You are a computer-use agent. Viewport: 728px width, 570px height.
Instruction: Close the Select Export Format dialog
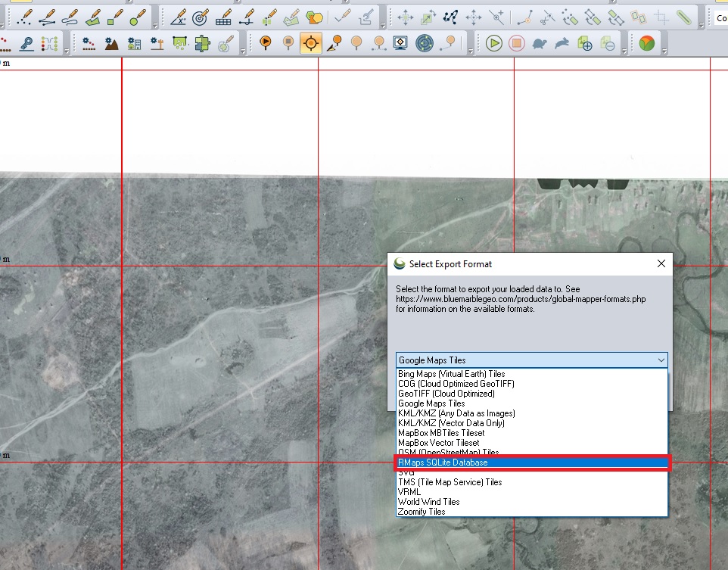[661, 264]
